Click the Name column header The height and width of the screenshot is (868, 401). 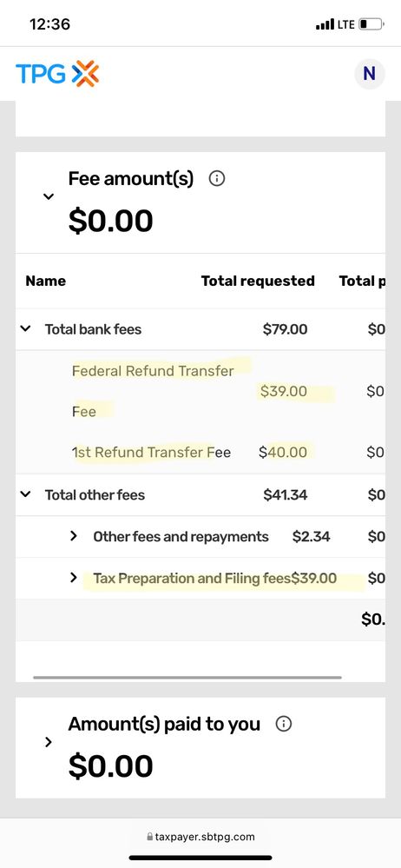point(45,281)
